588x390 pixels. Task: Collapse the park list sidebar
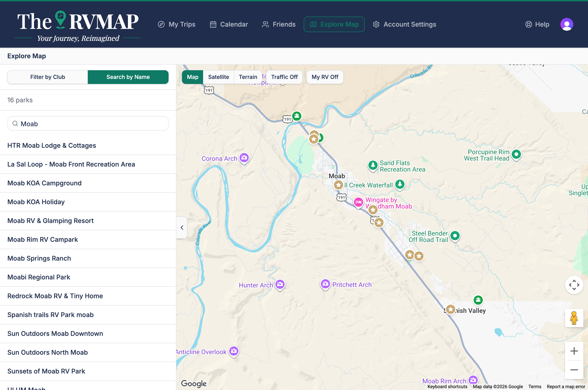182,228
